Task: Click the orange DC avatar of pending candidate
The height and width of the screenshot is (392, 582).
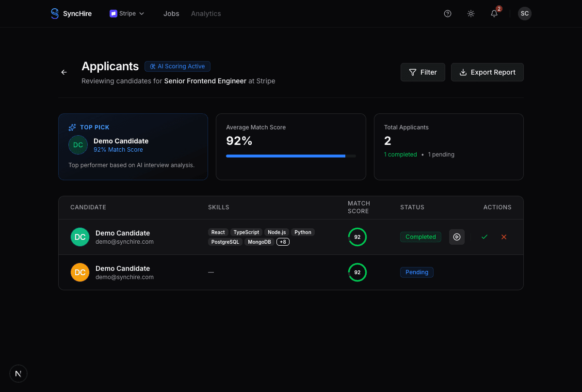Action: pos(80,272)
